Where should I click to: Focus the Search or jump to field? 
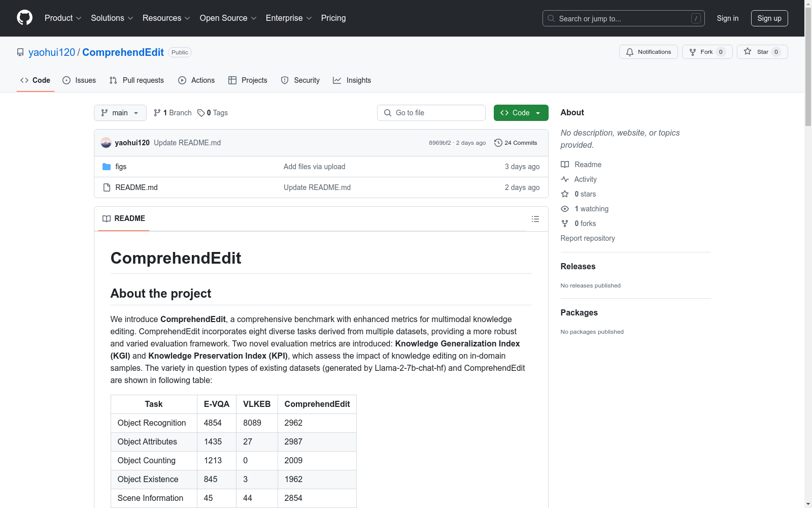pyautogui.click(x=624, y=18)
